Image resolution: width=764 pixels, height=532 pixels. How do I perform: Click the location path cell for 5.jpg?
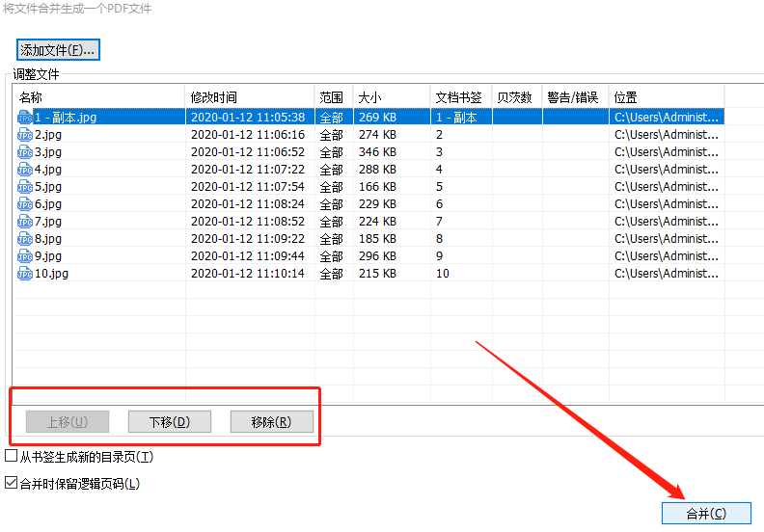pos(667,187)
